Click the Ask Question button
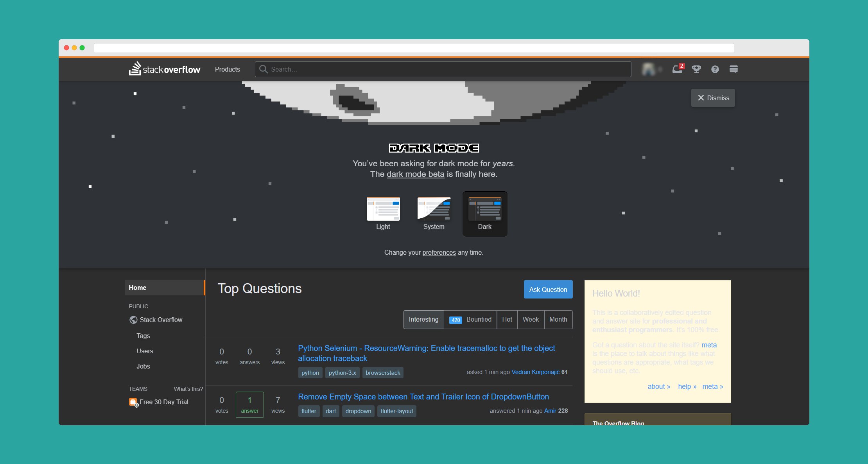Viewport: 868px width, 464px height. [x=548, y=290]
